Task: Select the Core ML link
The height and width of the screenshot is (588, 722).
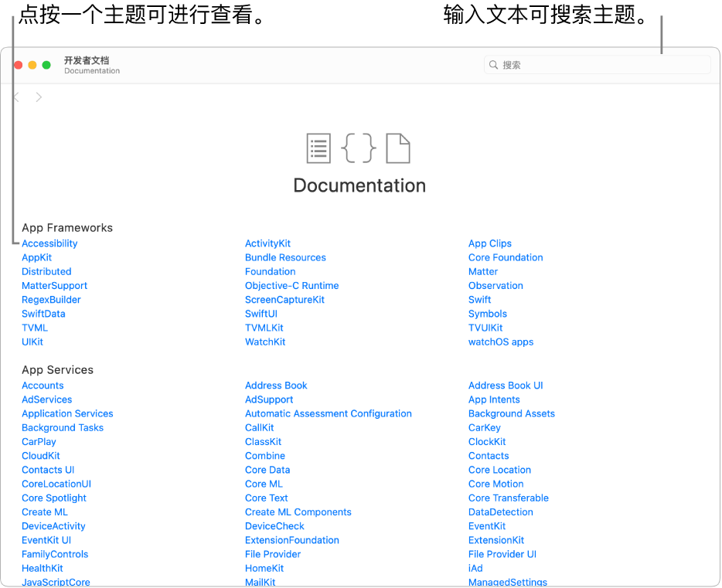Action: click(x=264, y=484)
